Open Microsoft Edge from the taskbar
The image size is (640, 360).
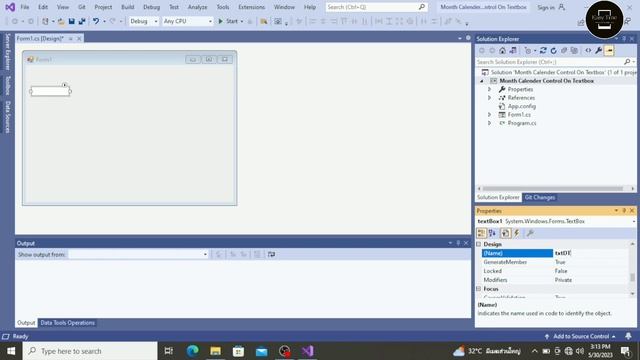193,351
